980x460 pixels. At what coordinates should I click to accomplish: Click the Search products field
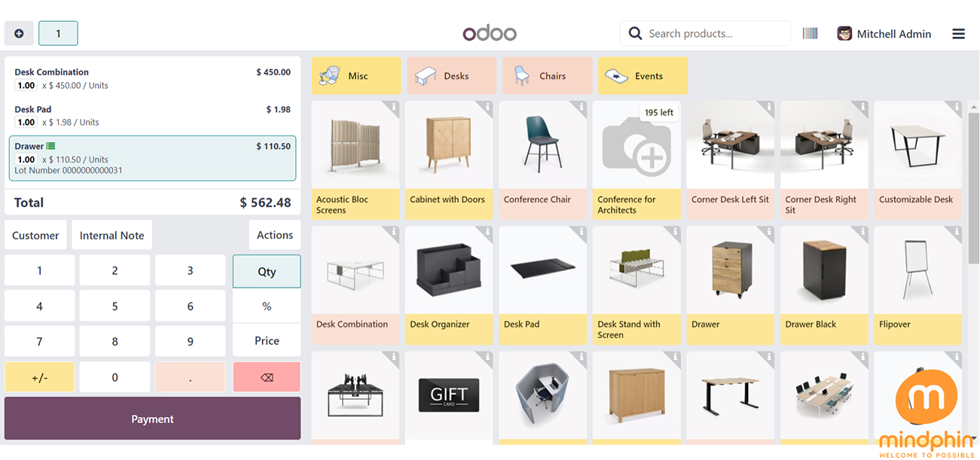716,34
